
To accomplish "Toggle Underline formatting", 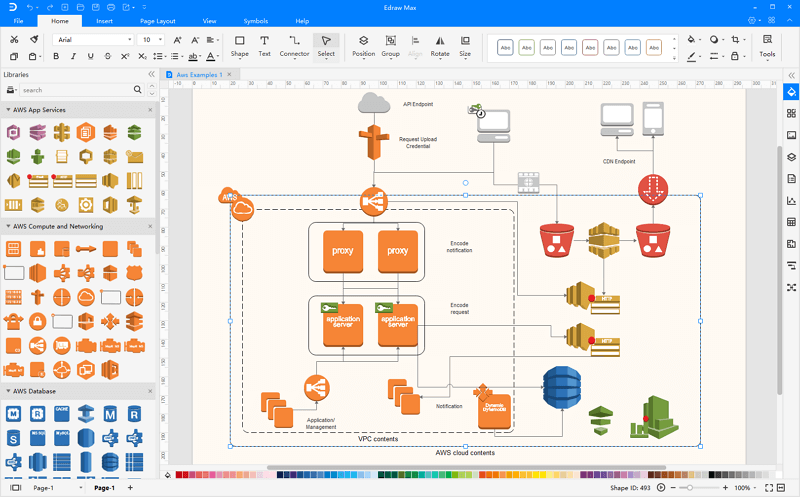I will (90, 56).
